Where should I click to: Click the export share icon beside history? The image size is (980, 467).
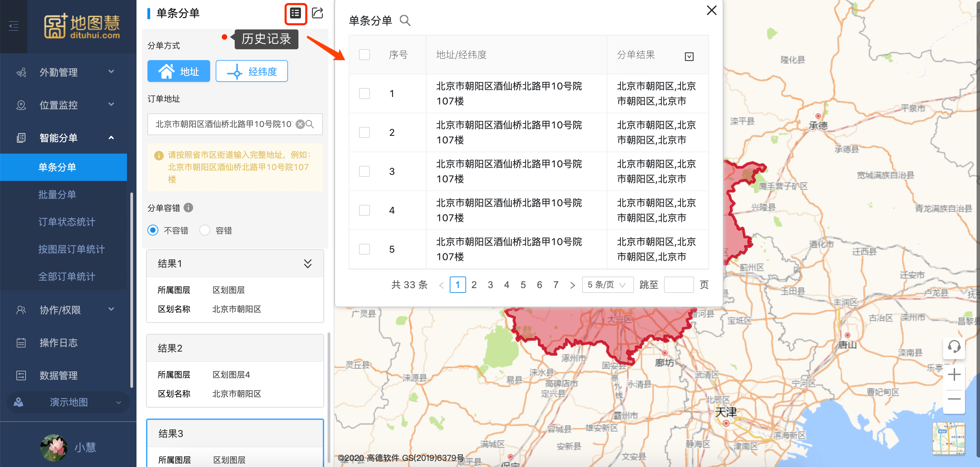click(x=318, y=13)
